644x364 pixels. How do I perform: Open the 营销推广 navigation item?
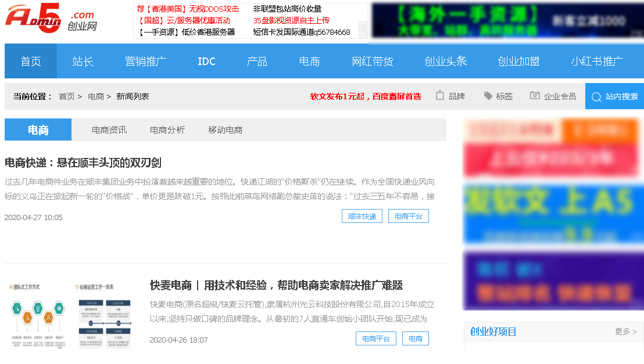coord(147,60)
